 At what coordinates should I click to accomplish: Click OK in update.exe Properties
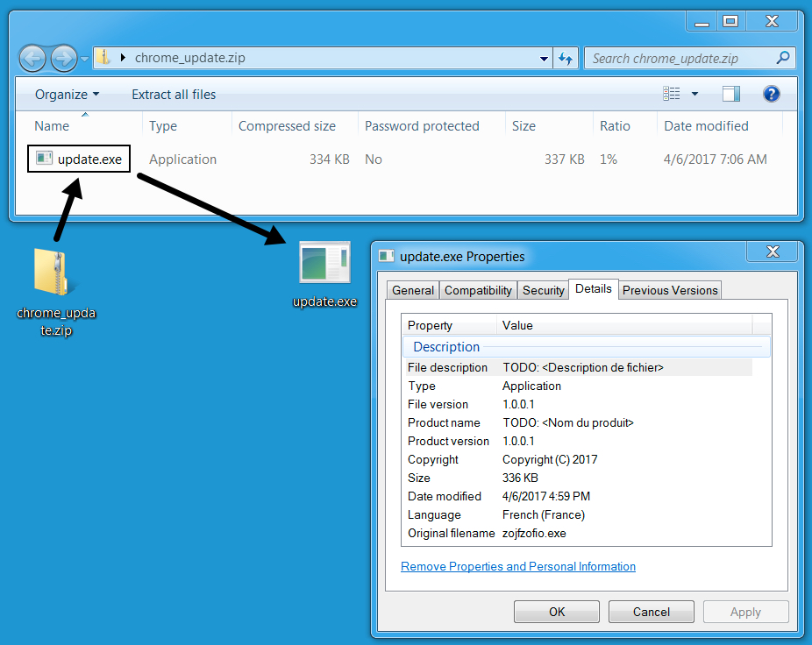557,612
